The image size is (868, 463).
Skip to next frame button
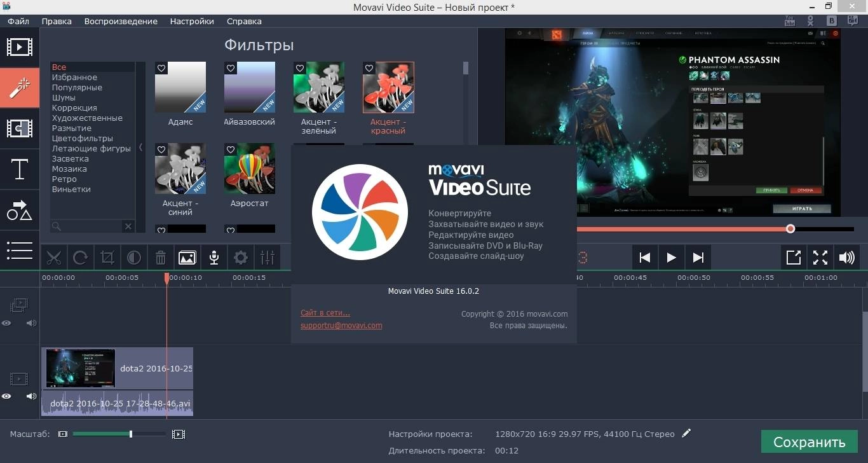point(698,258)
